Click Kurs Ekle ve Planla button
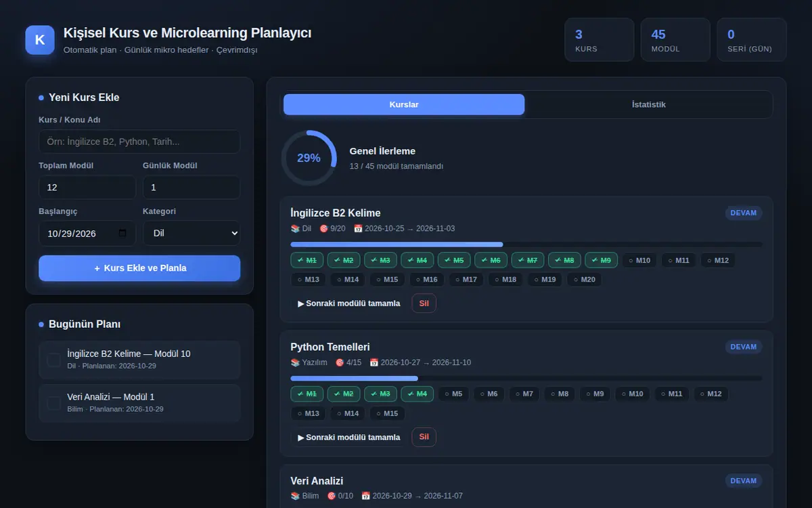812x508 pixels. pos(139,268)
